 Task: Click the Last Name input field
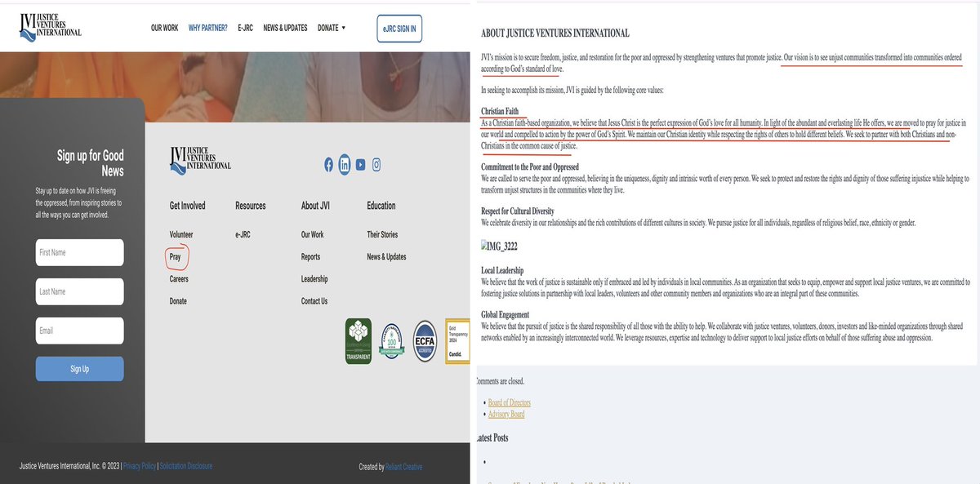click(80, 291)
